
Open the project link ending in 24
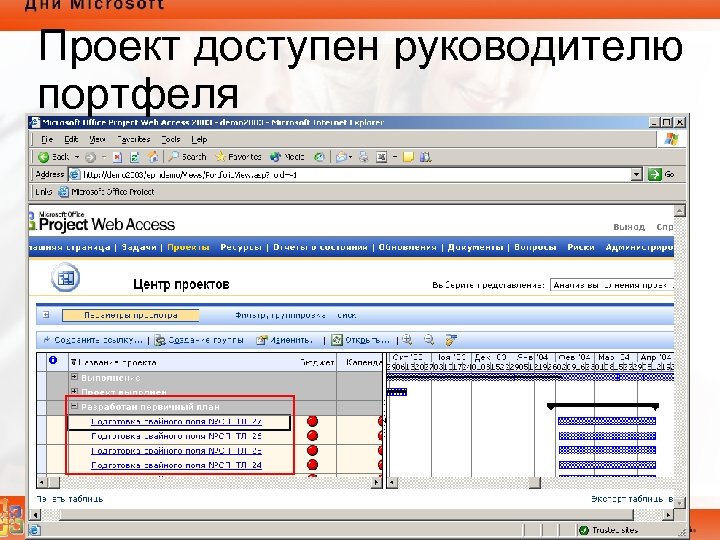click(176, 465)
